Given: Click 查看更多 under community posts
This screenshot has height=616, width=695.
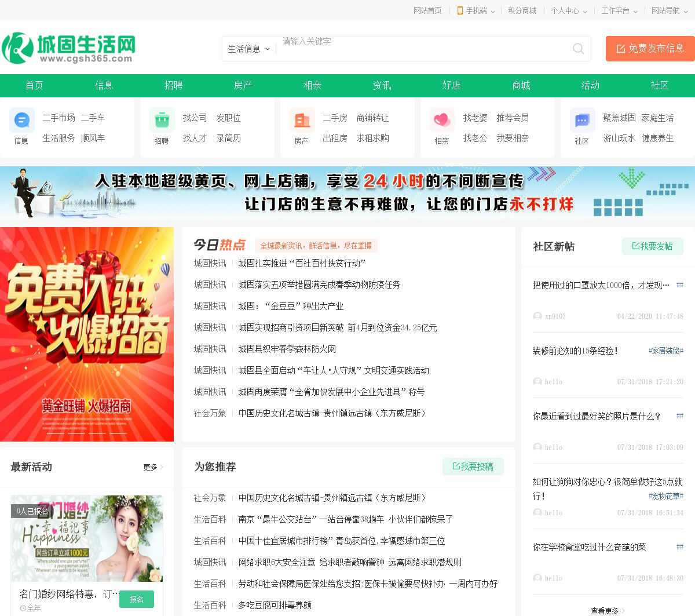Looking at the screenshot, I should click(608, 611).
